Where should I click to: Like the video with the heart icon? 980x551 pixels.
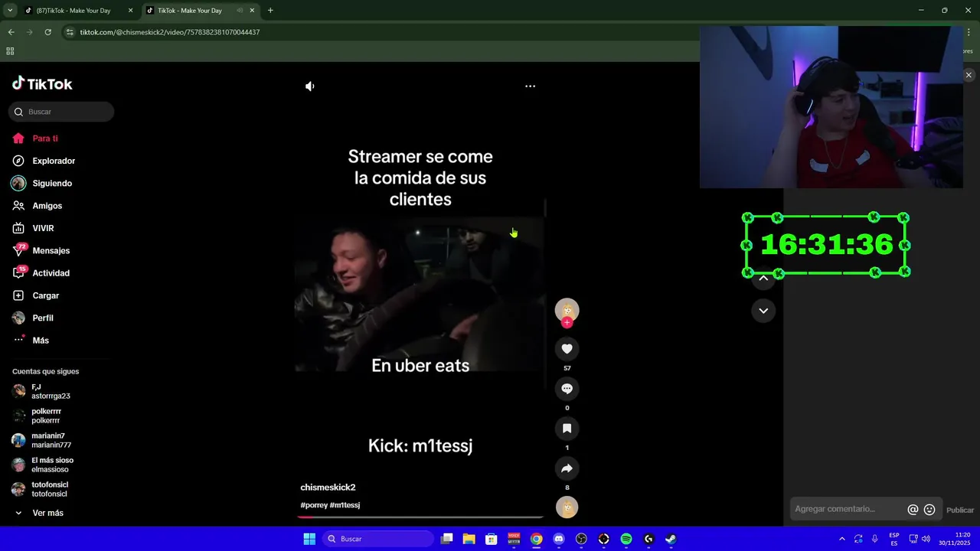pos(567,349)
